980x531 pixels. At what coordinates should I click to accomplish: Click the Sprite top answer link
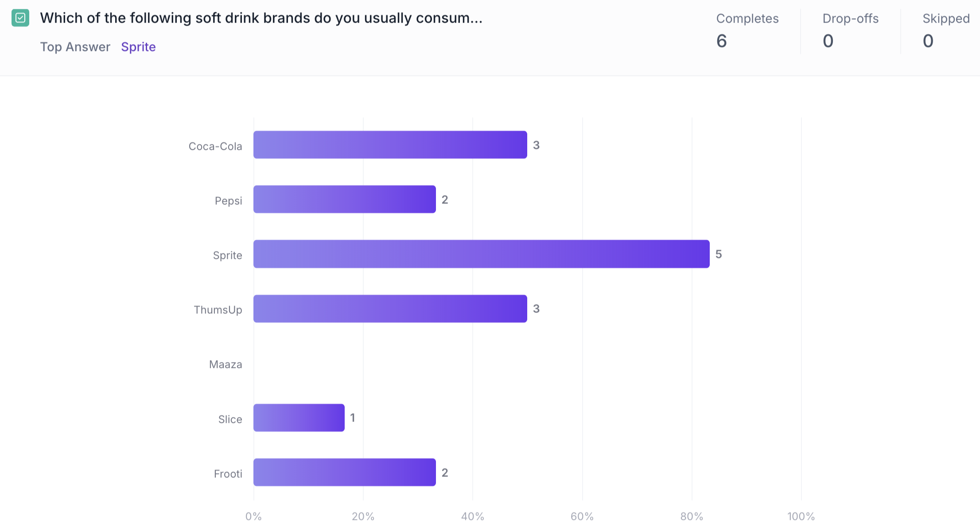138,47
